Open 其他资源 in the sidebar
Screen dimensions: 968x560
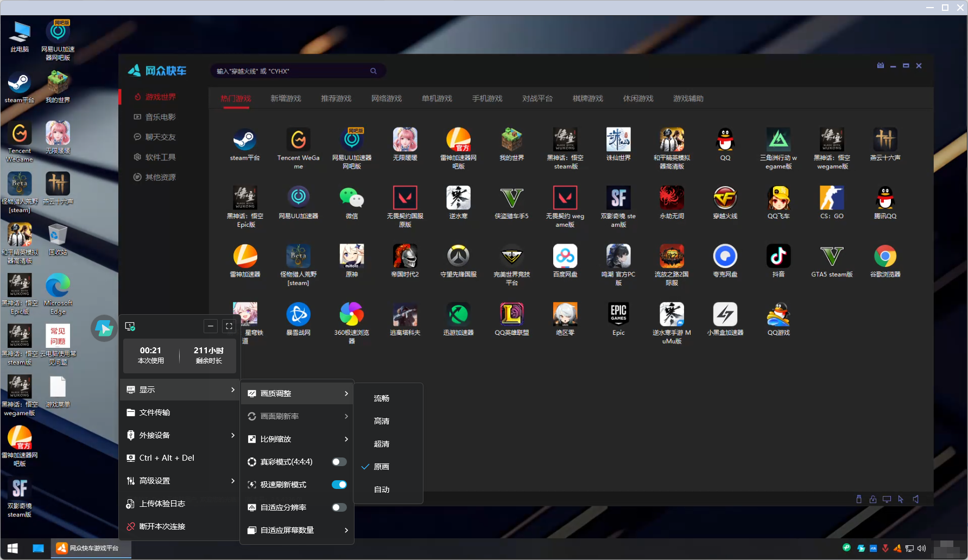tap(155, 177)
